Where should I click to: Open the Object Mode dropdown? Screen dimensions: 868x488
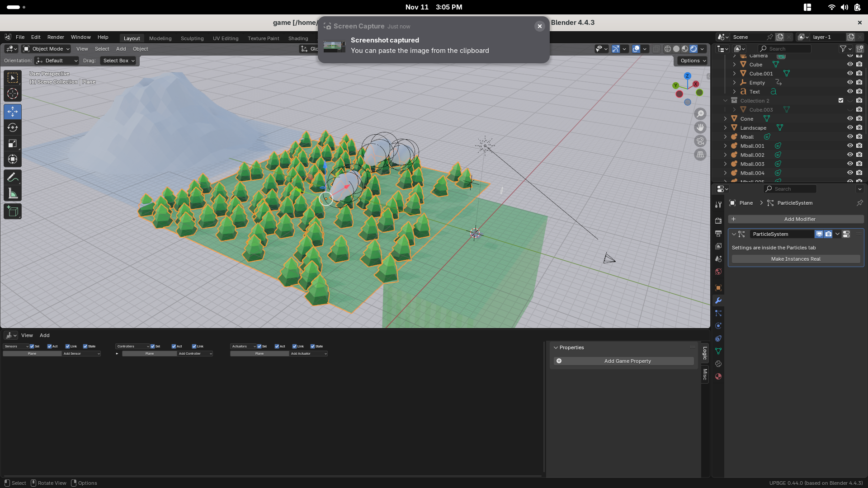47,49
